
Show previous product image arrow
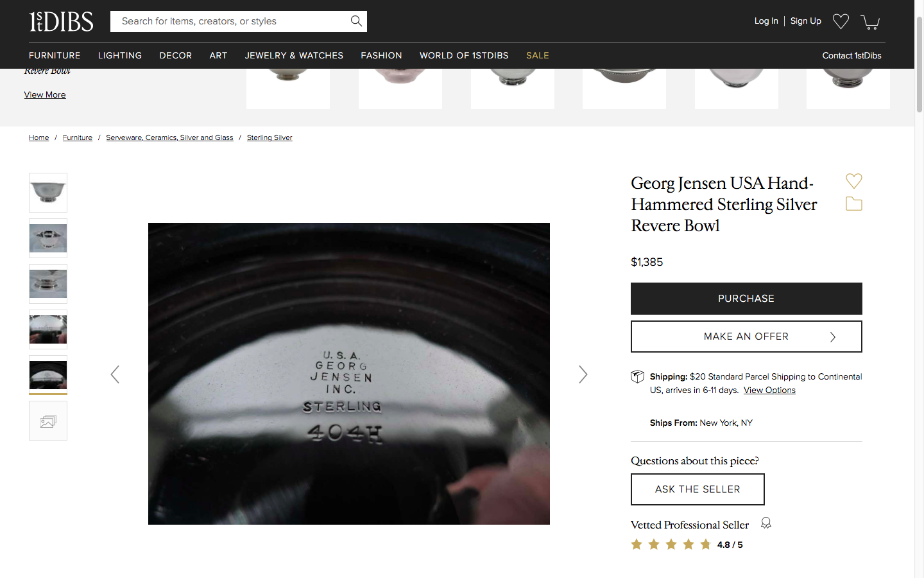point(115,374)
